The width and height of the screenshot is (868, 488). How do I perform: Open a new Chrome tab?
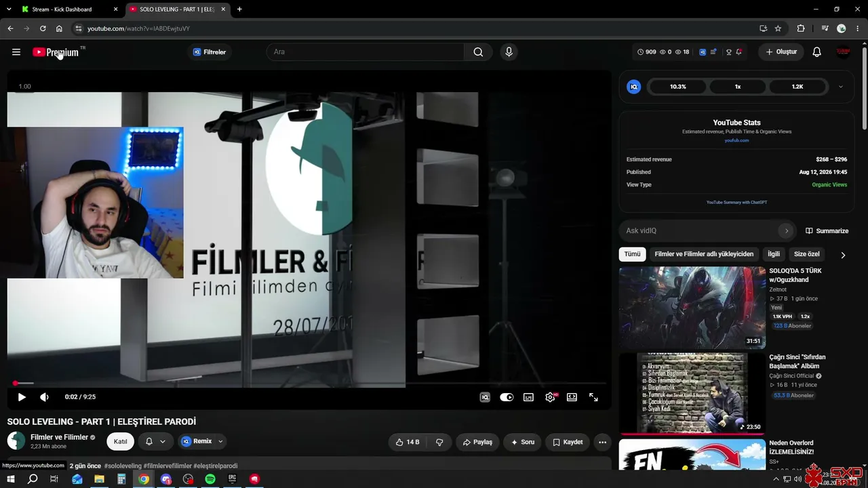click(x=239, y=9)
